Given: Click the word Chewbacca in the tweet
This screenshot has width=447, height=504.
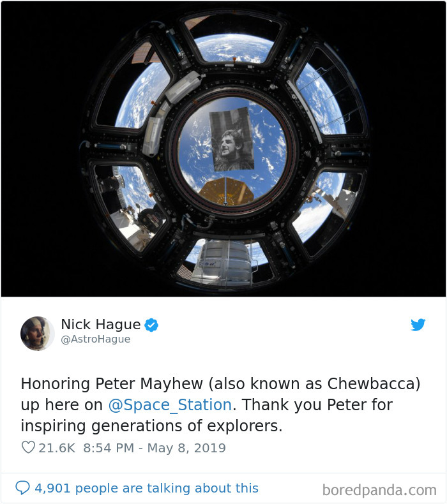Looking at the screenshot, I should (372, 384).
